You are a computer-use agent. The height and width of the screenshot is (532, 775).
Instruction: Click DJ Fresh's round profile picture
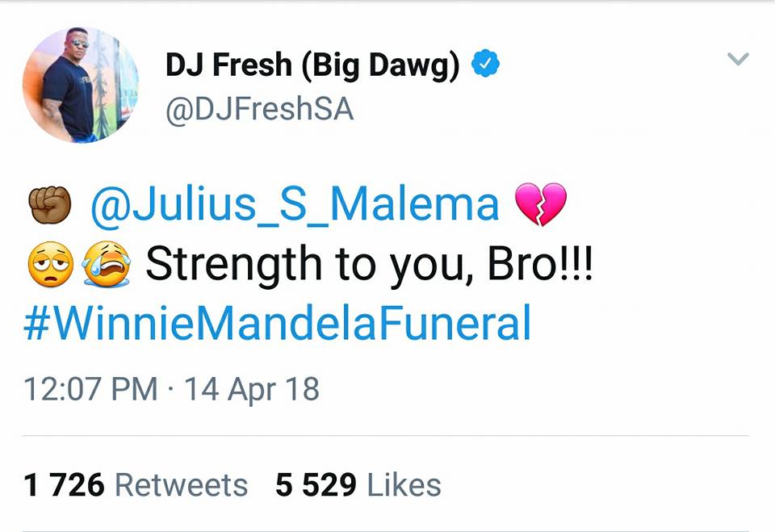tap(81, 85)
